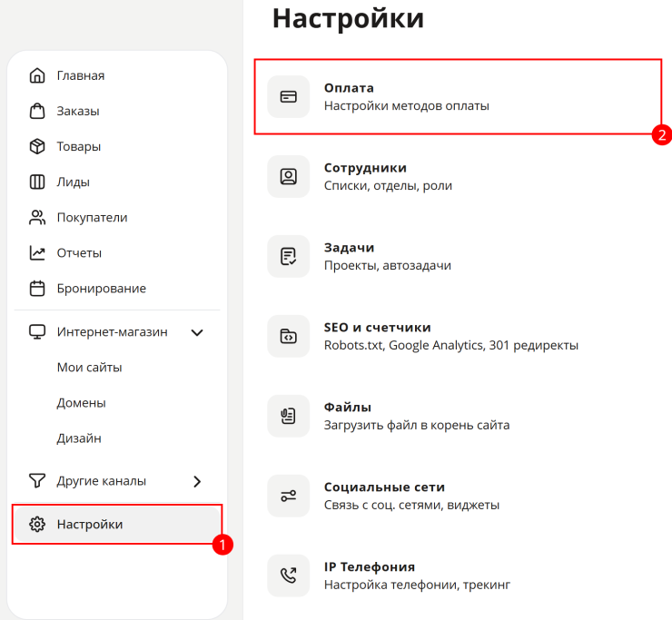Open the Оплата settings title
This screenshot has width=672, height=620.
349,88
